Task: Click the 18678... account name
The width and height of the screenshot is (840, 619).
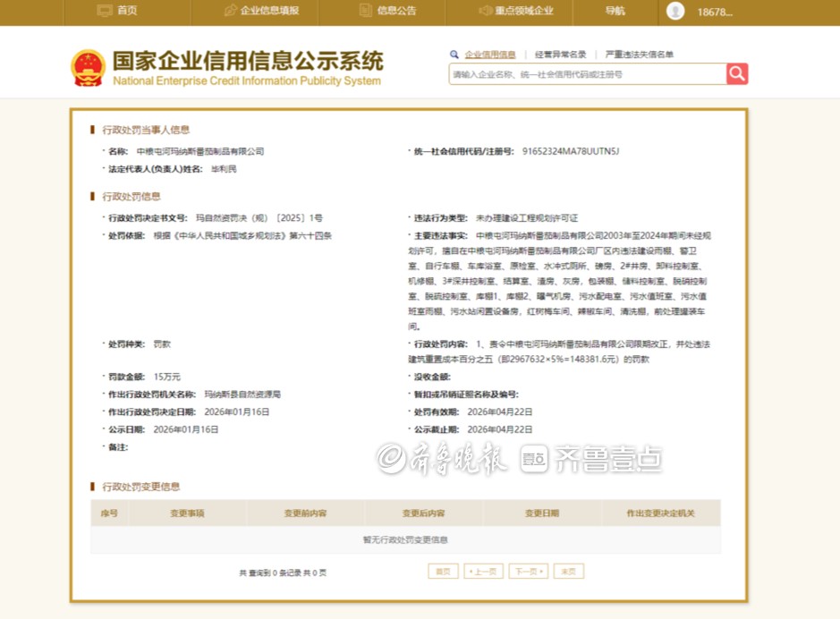Action: [714, 12]
